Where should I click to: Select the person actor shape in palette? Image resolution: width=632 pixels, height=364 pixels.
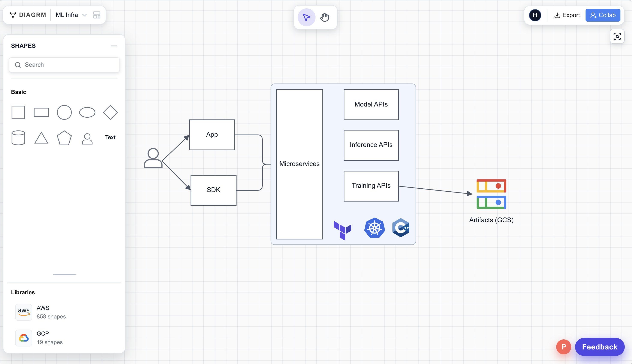pos(87,139)
